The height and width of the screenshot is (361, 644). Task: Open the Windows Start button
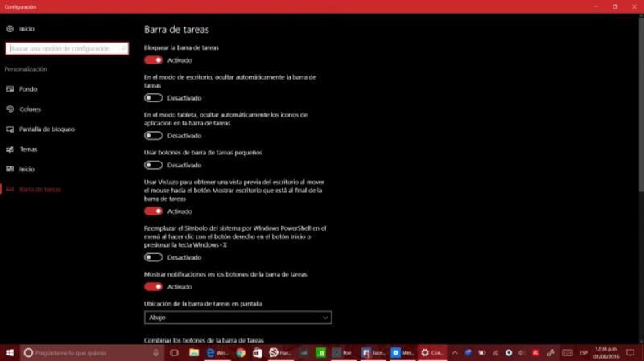(9, 353)
